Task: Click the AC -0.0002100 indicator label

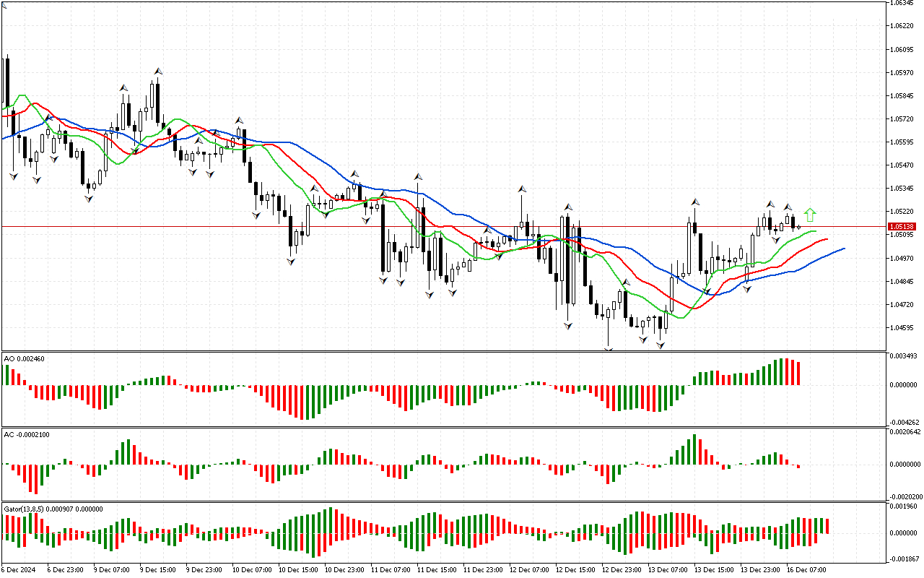Action: 27,434
